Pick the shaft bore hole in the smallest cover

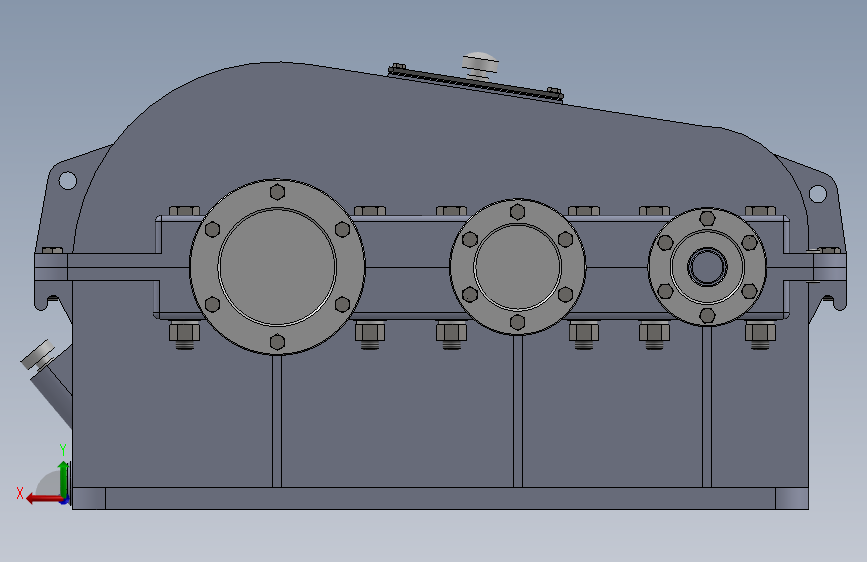pos(707,267)
